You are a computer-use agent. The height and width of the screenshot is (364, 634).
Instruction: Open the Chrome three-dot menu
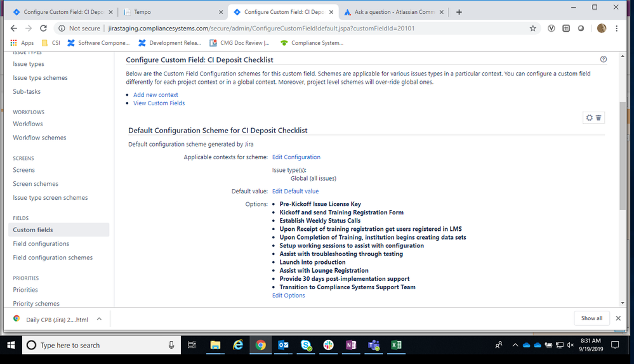click(616, 29)
